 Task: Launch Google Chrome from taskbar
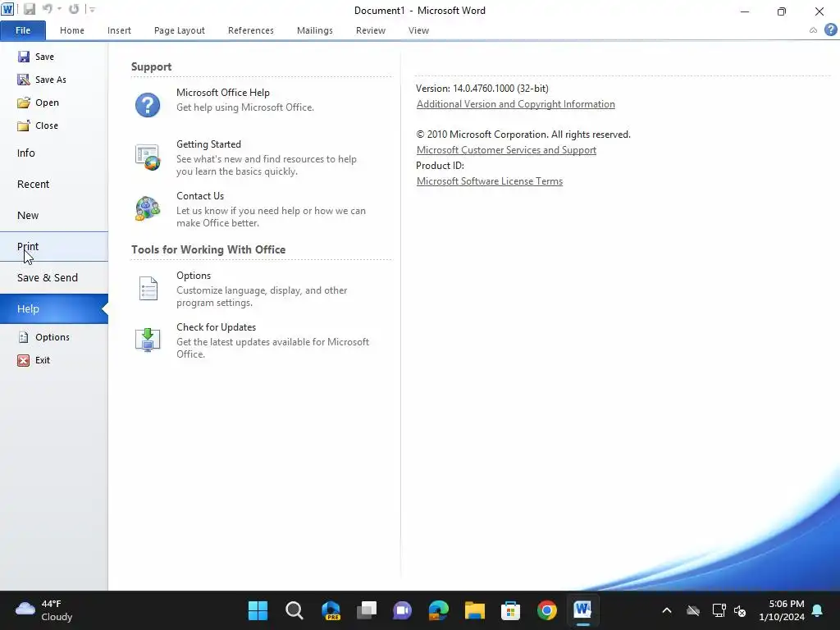(x=546, y=610)
